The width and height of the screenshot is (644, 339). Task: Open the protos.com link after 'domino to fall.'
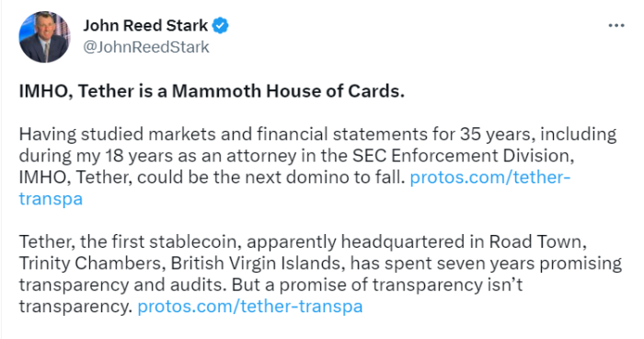click(x=490, y=177)
